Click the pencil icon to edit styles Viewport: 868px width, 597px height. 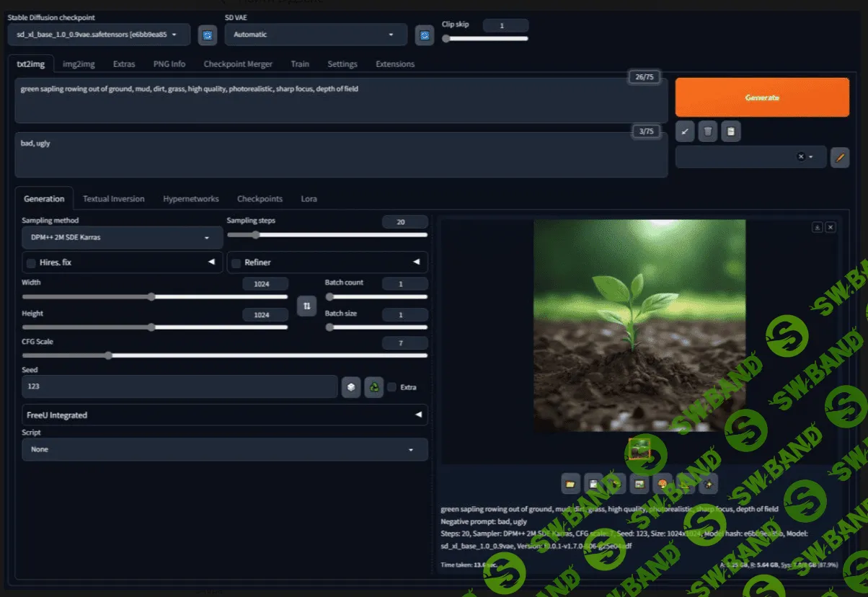[839, 157]
